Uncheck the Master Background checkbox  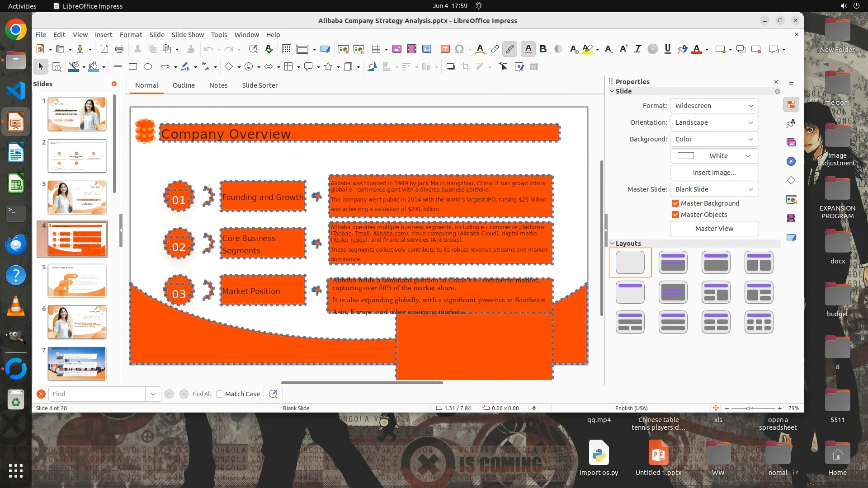(675, 203)
